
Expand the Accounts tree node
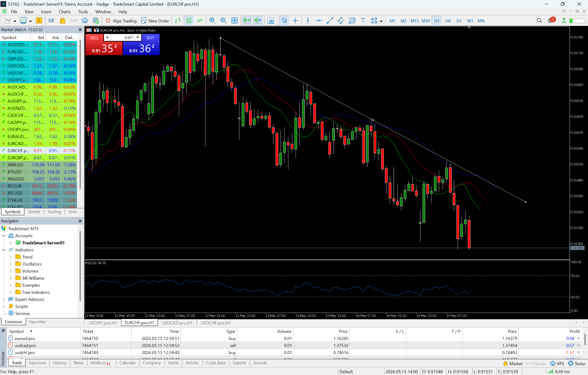point(3,236)
